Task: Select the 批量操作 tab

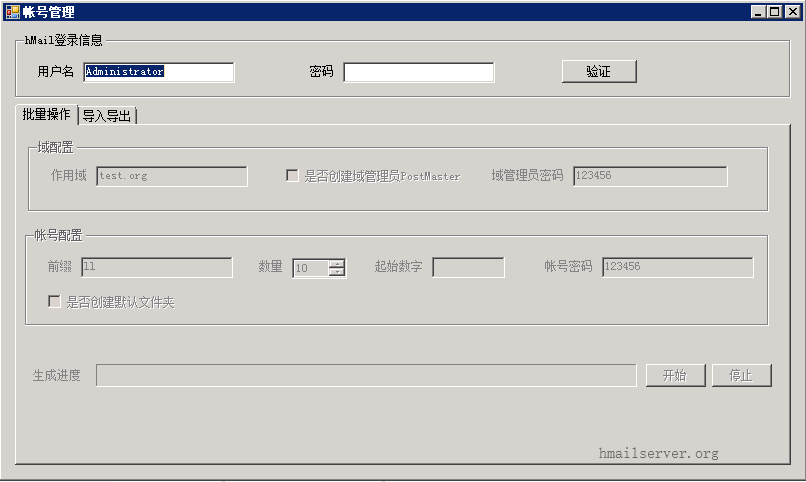Action: (x=46, y=114)
